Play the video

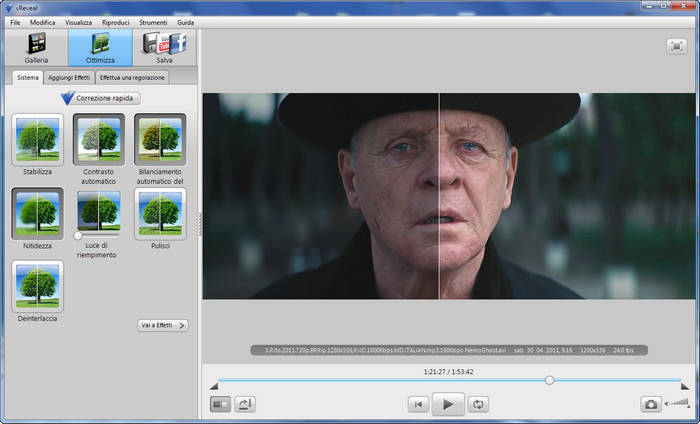(448, 404)
